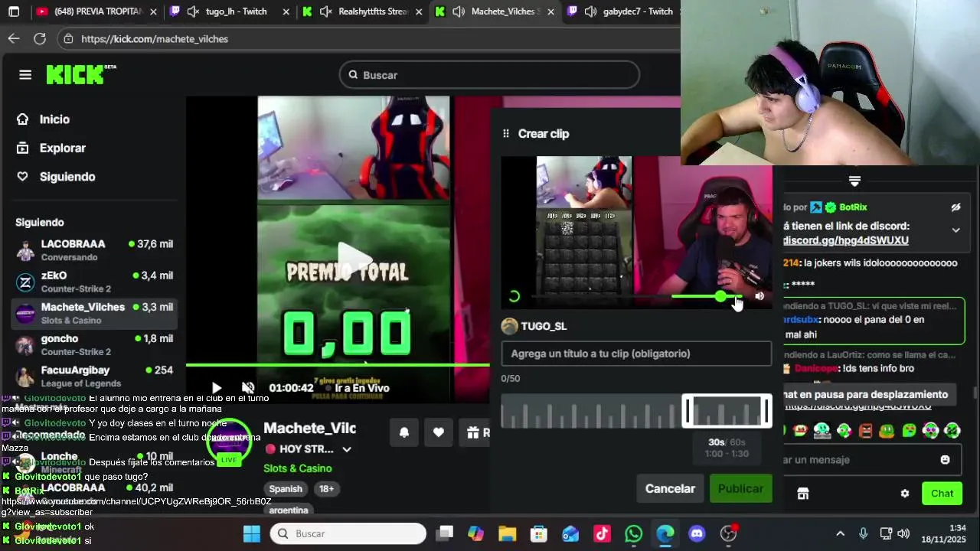Click the left handle of the clip range
The height and width of the screenshot is (551, 980).
pyautogui.click(x=687, y=412)
